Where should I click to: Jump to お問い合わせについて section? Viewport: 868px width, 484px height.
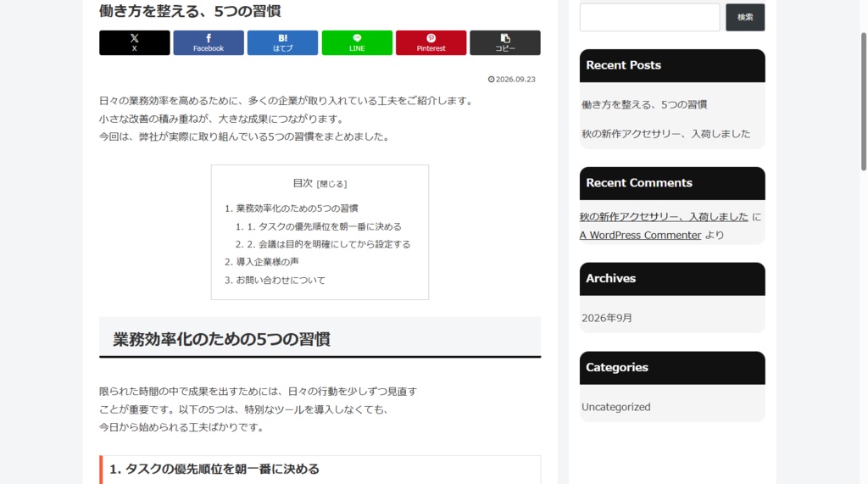tap(281, 281)
